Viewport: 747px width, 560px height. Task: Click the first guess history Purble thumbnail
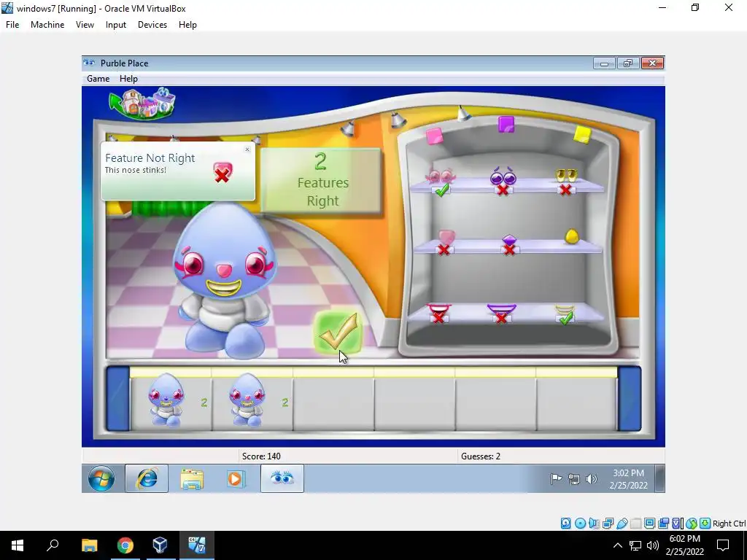point(166,400)
